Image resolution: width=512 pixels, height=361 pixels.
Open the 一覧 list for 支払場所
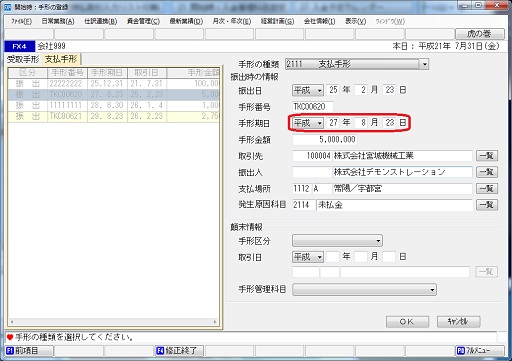coord(487,189)
